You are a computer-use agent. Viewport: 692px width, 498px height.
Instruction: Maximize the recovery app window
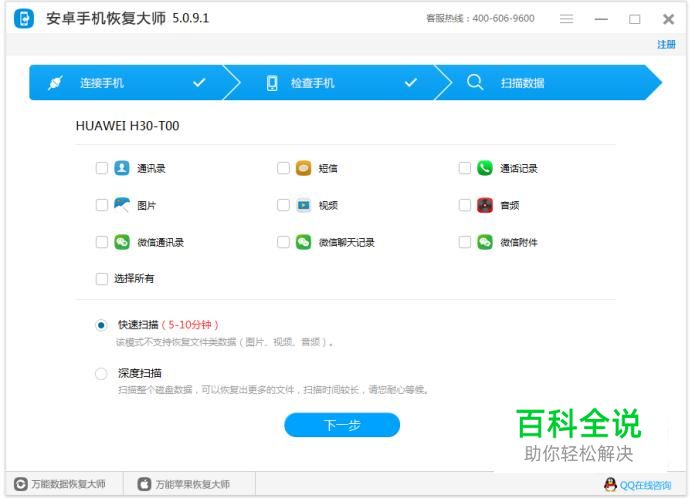pos(635,19)
